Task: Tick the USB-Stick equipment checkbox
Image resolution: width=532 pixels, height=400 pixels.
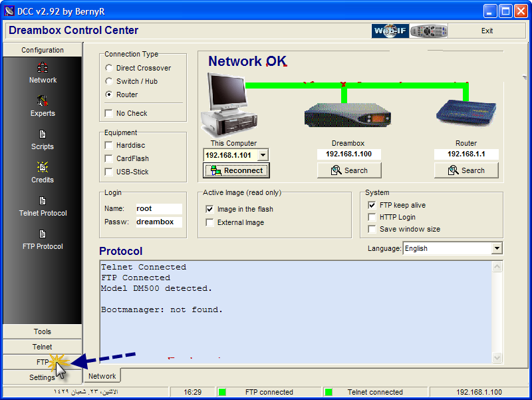Action: point(108,172)
